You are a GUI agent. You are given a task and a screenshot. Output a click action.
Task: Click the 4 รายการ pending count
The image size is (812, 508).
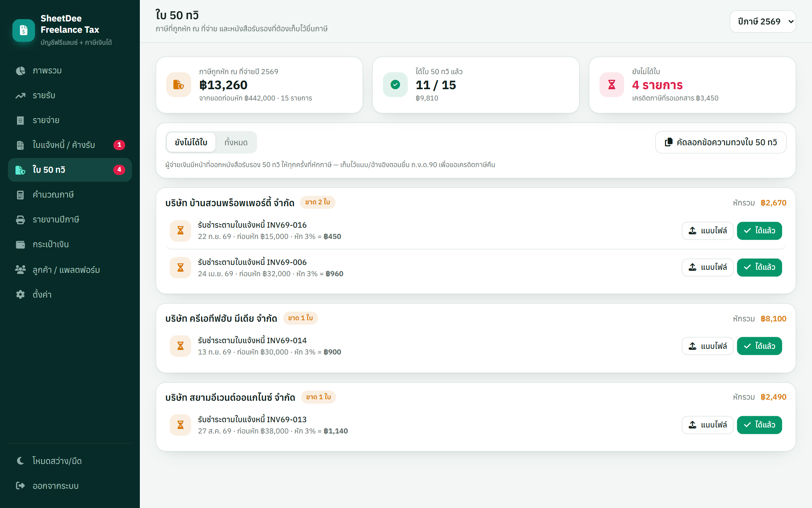[657, 85]
